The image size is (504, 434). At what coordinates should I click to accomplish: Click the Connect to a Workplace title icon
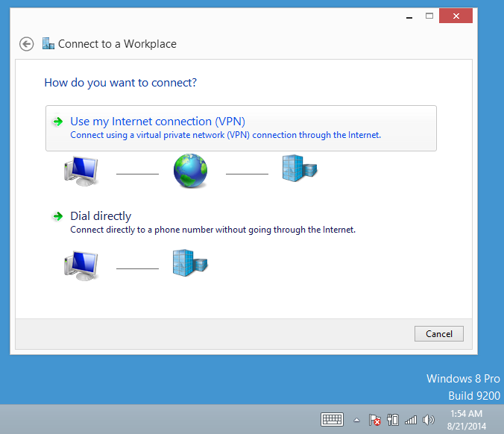(x=48, y=43)
